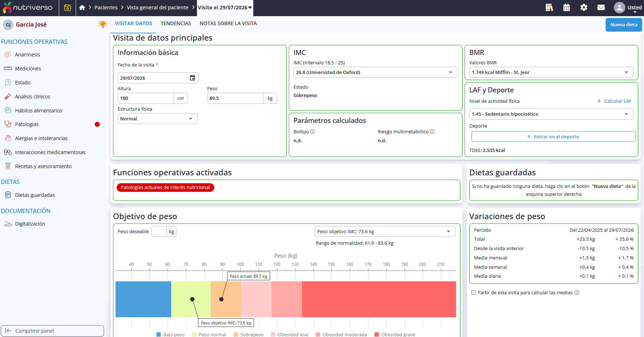
Task: Click the Hábitos alimentarios bowl icon
Action: click(8, 110)
